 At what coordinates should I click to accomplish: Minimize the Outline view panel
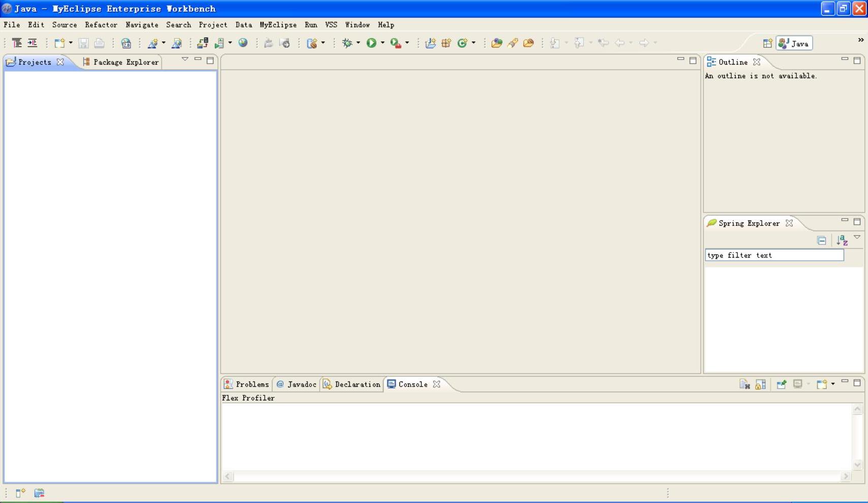845,59
